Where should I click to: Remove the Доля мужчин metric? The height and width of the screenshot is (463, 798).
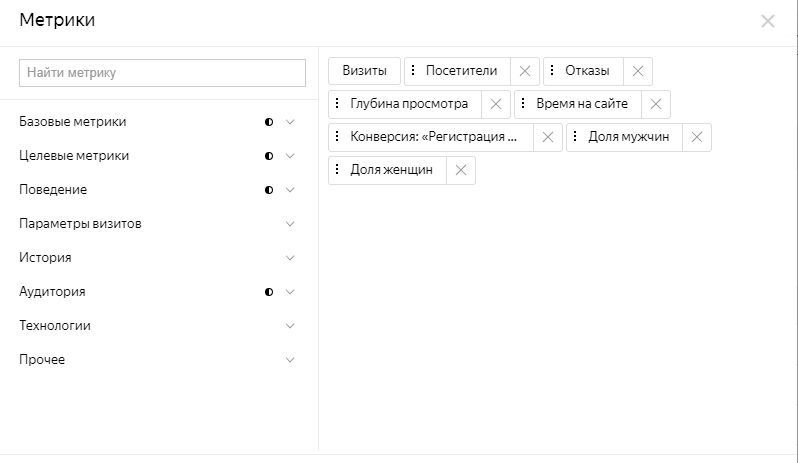[697, 137]
